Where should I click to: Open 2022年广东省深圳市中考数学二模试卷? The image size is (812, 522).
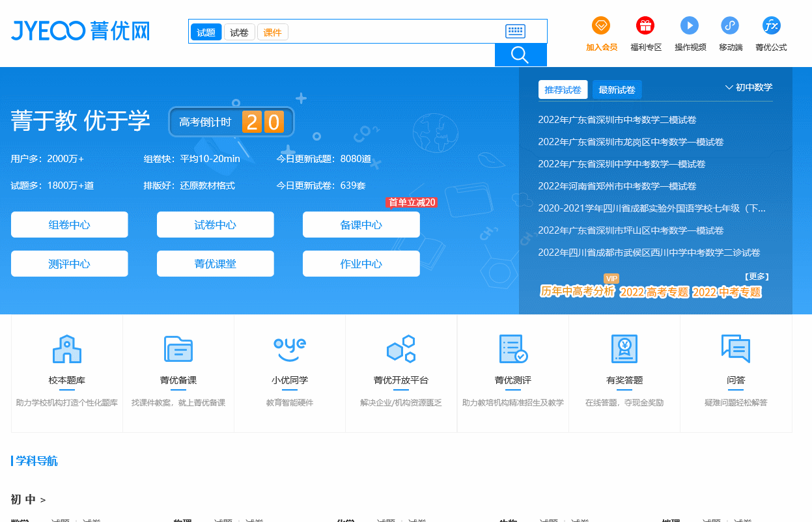(617, 120)
